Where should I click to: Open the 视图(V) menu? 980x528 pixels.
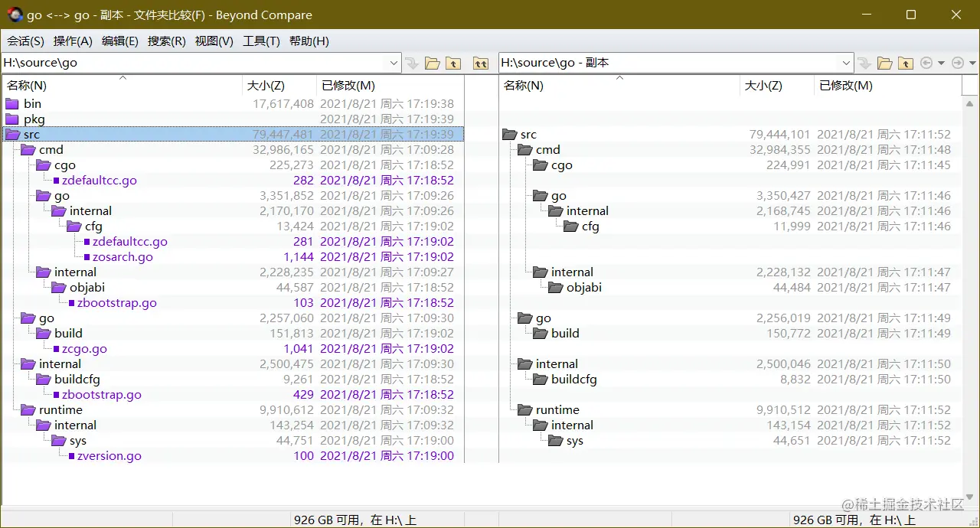[214, 41]
